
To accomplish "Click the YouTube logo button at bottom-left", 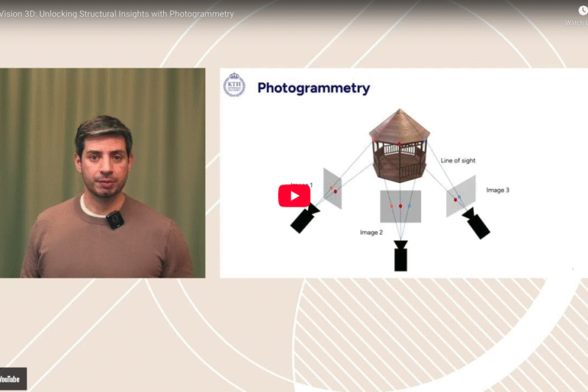I will pos(11,379).
